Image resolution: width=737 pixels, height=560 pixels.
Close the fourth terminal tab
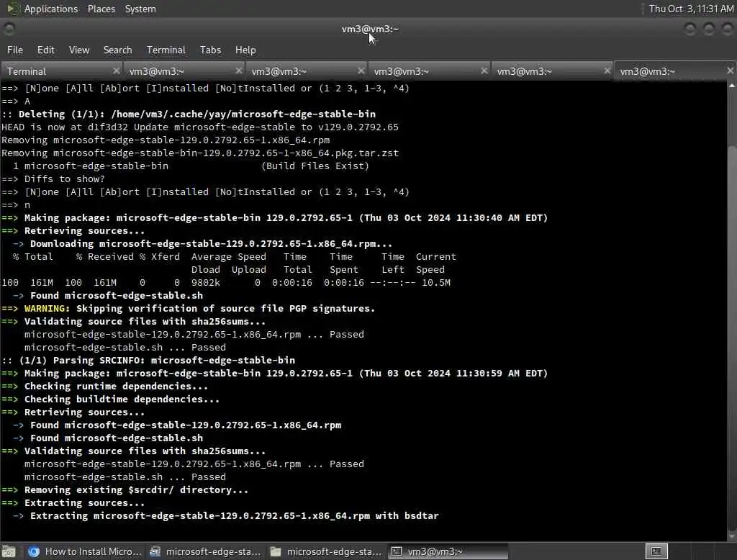click(x=484, y=71)
